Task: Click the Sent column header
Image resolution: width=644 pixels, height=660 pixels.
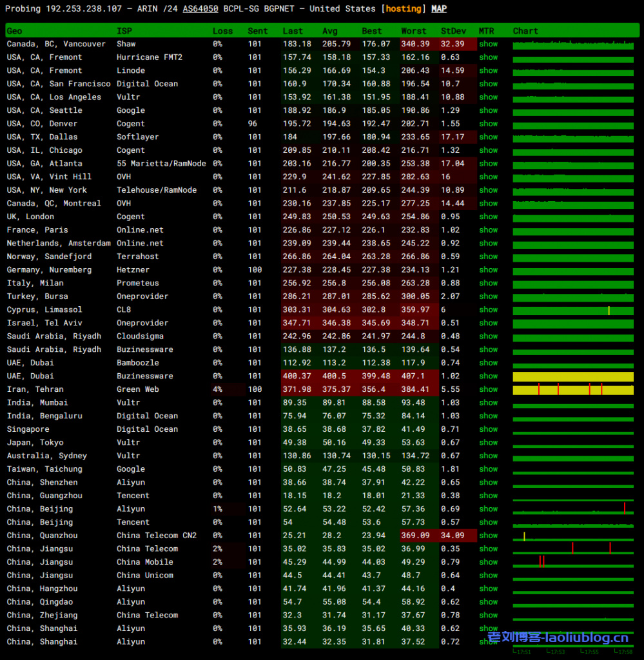Action: tap(258, 31)
